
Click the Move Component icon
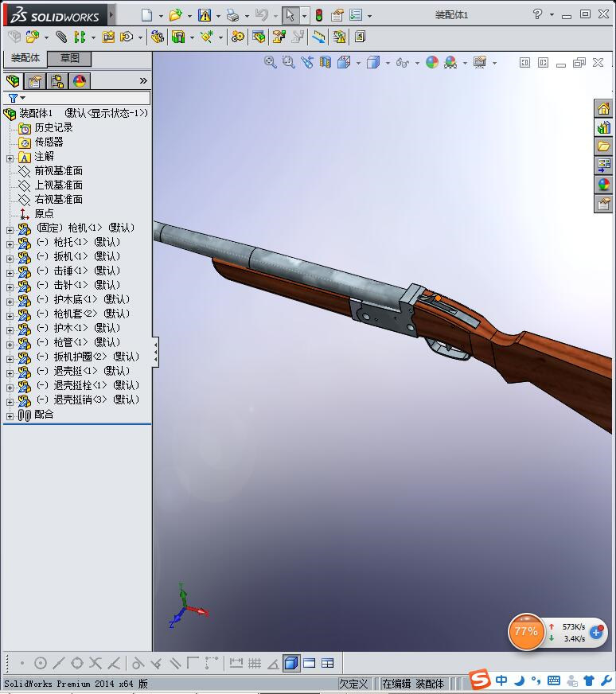point(127,37)
